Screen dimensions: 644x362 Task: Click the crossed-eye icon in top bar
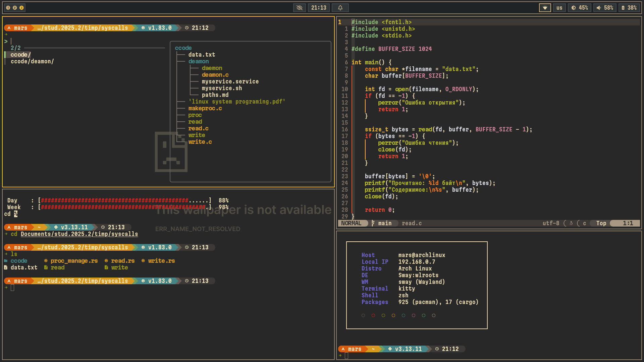tap(299, 8)
